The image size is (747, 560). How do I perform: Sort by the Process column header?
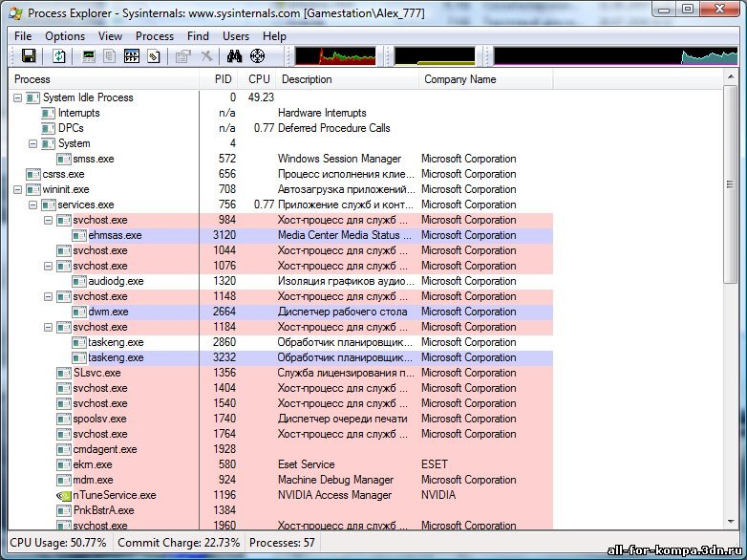click(104, 79)
